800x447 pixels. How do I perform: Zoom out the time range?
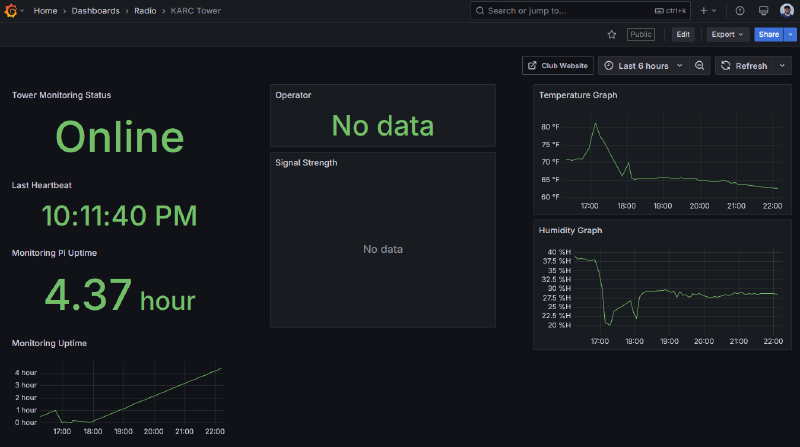coord(699,65)
